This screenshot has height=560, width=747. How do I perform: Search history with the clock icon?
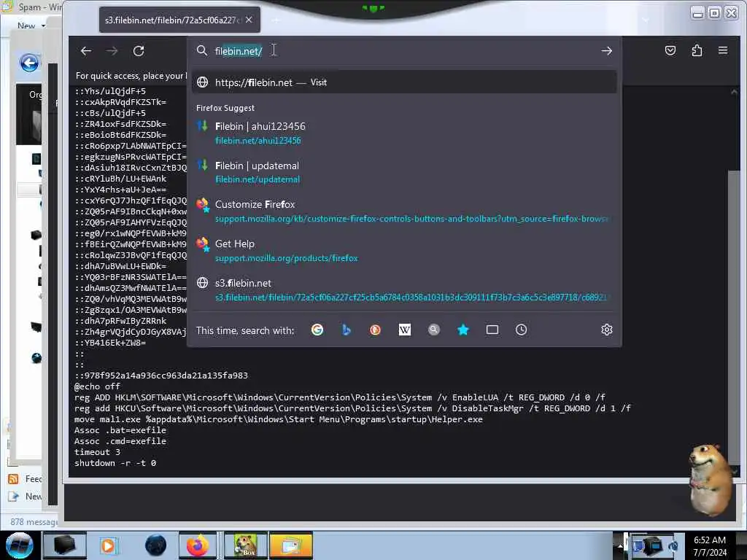521,330
